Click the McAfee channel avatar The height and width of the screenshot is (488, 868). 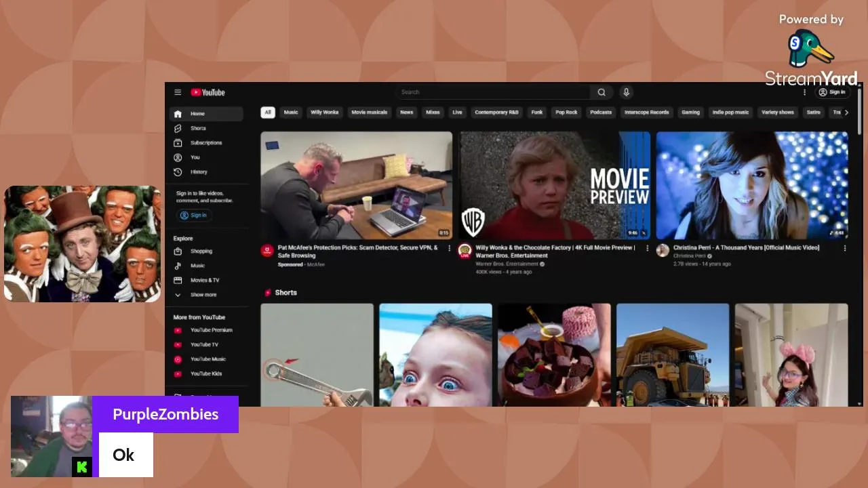[x=267, y=251]
